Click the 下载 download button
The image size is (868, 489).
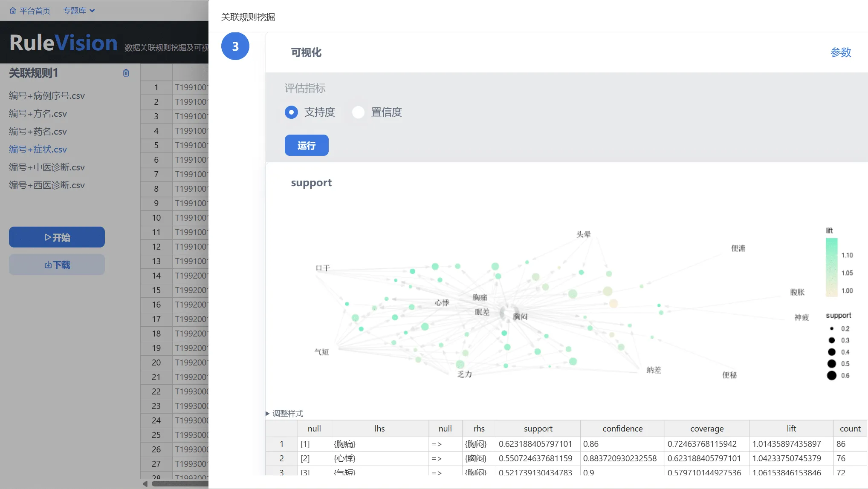coord(57,265)
